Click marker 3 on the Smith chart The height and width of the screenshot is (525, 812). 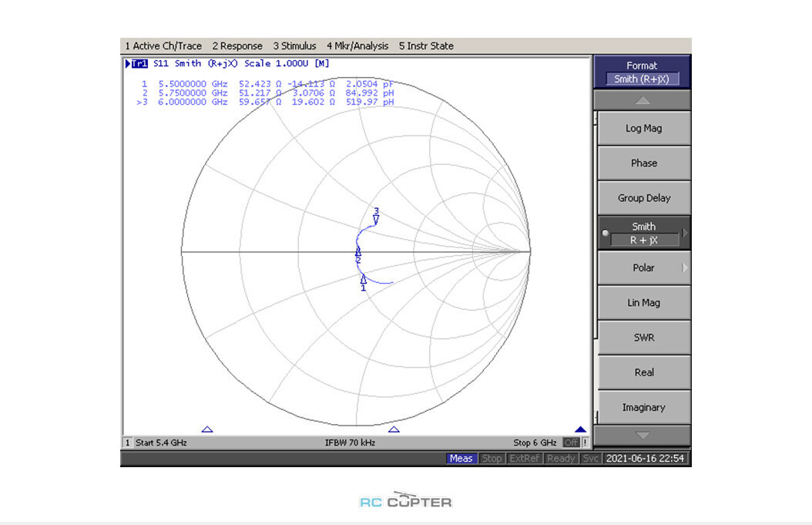(376, 216)
